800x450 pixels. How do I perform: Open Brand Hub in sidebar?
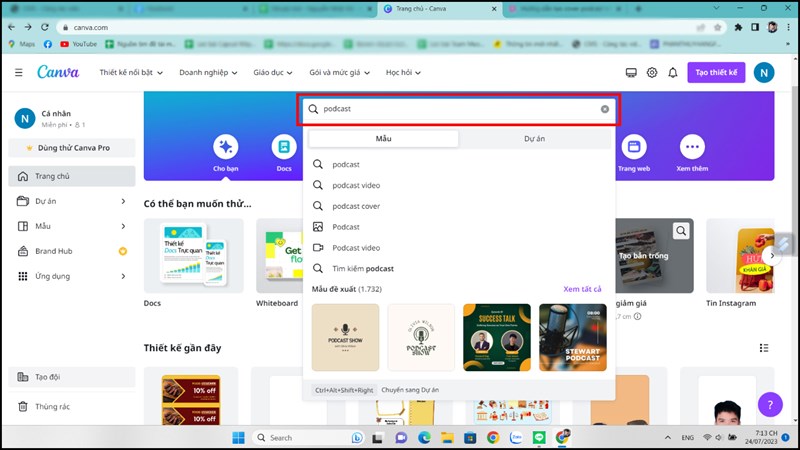(72, 251)
